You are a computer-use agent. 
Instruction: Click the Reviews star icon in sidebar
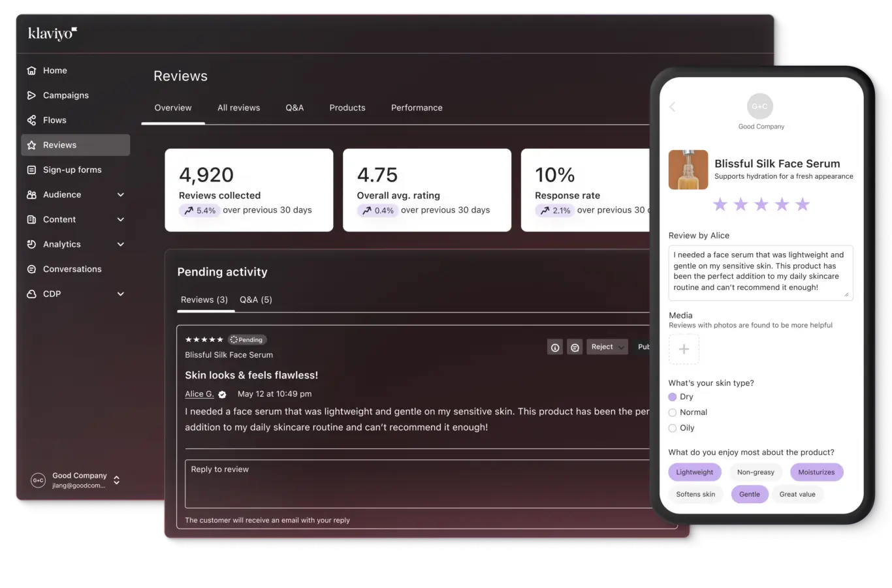31,145
